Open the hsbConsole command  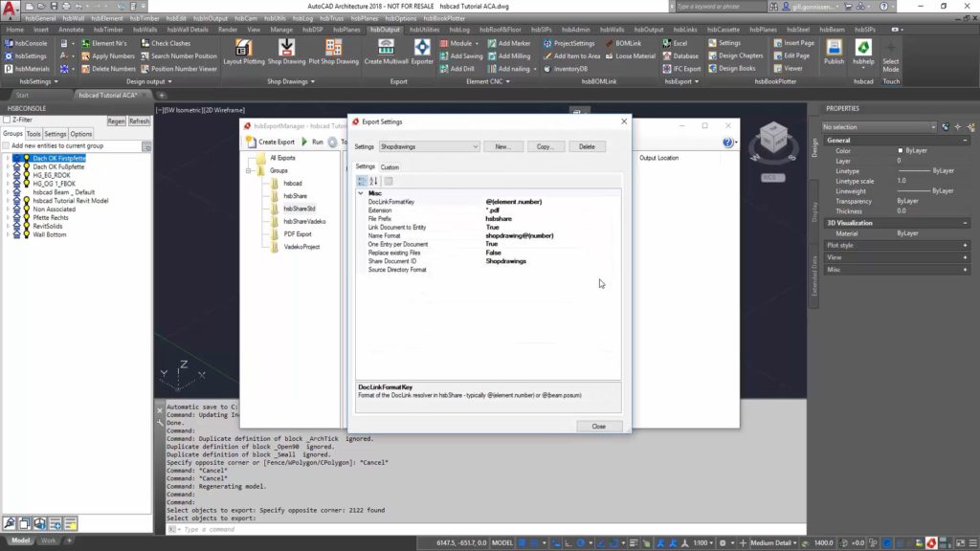pyautogui.click(x=26, y=43)
